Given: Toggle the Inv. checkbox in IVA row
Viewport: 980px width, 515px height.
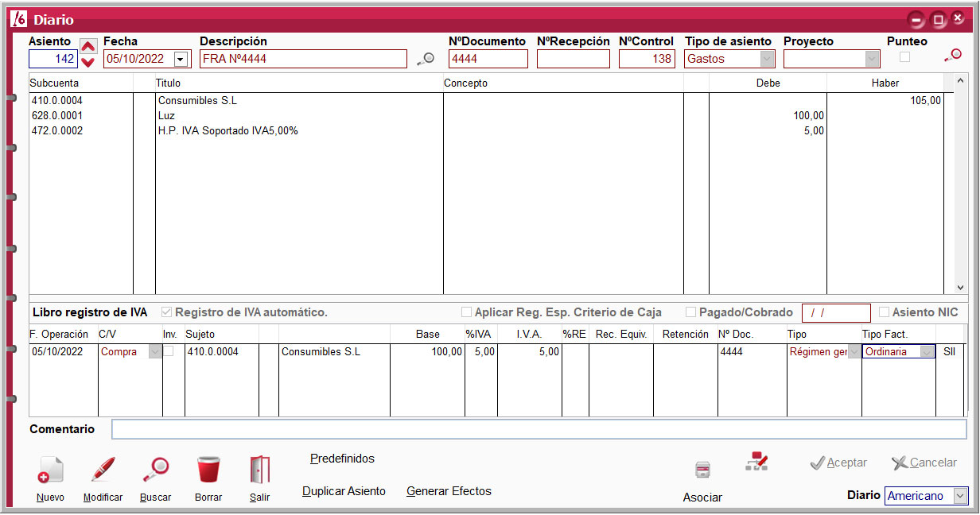Looking at the screenshot, I should 169,351.
